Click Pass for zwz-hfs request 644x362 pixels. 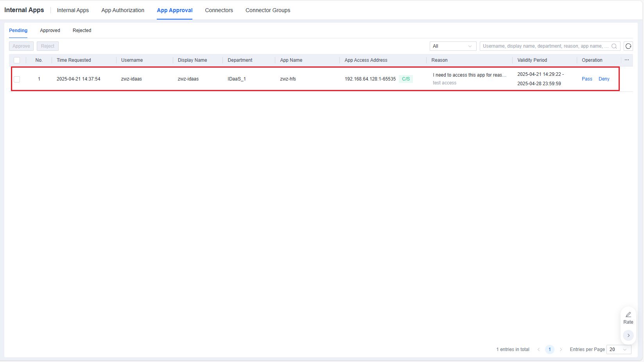pyautogui.click(x=587, y=79)
